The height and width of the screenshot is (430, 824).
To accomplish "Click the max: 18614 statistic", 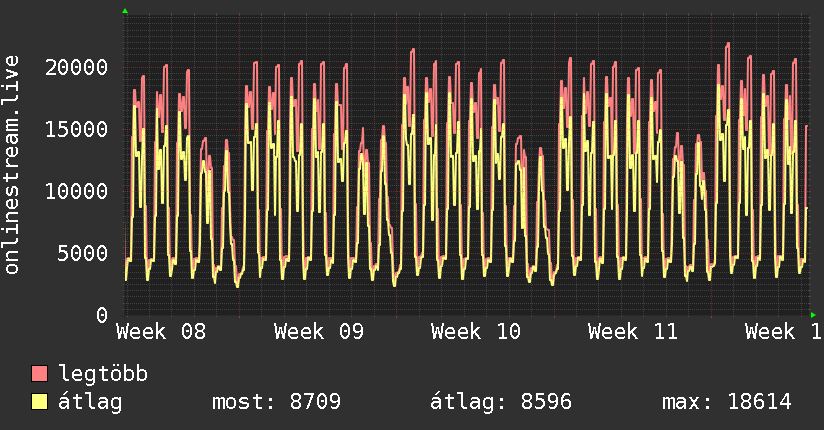I will pyautogui.click(x=727, y=402).
